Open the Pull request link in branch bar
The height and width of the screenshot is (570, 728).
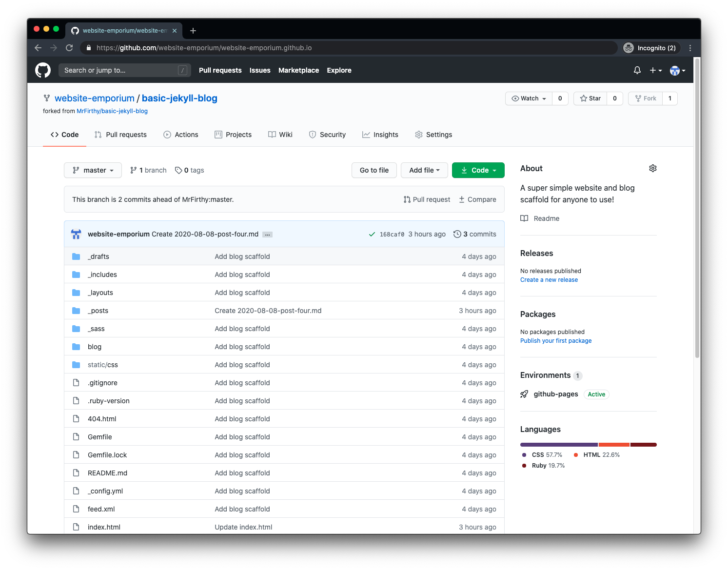point(427,199)
